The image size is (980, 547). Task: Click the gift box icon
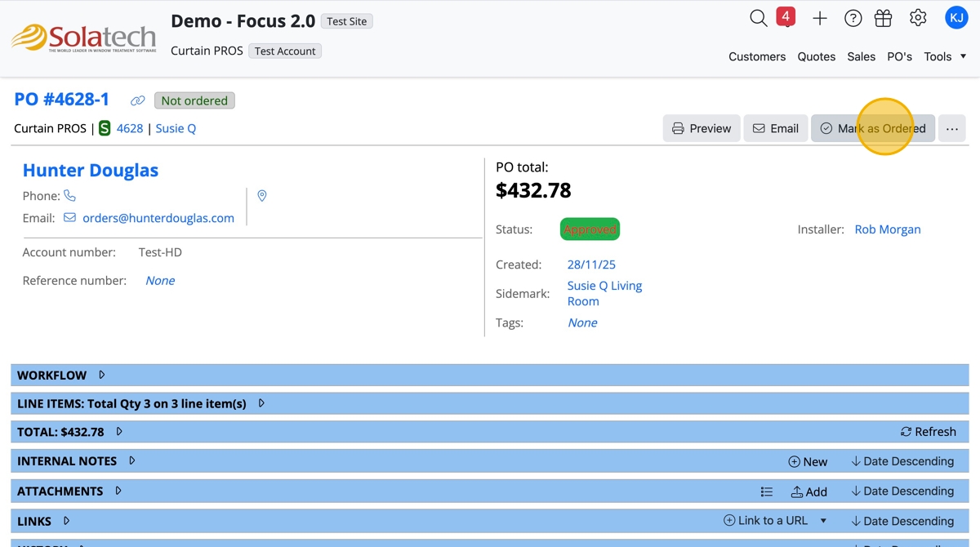pyautogui.click(x=883, y=18)
